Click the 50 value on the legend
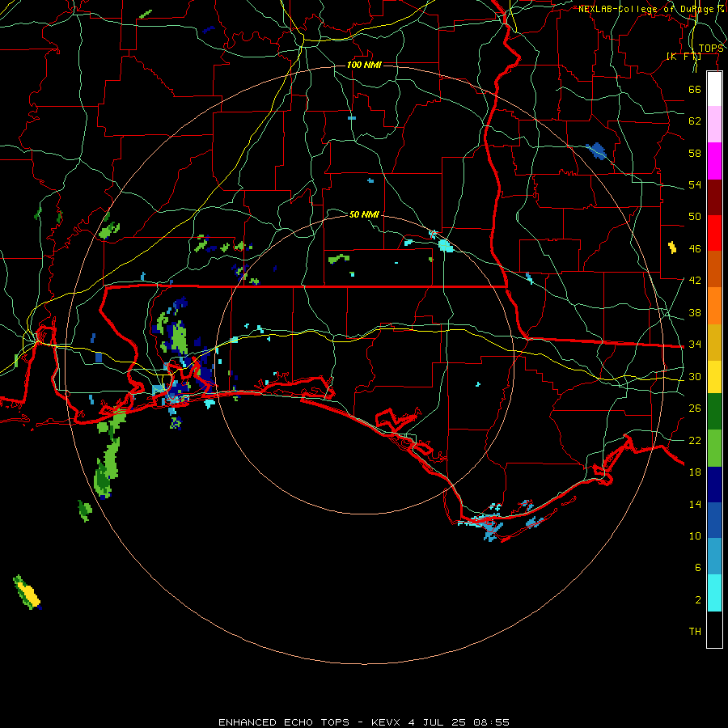Viewport: 728px width, 728px height. click(695, 217)
